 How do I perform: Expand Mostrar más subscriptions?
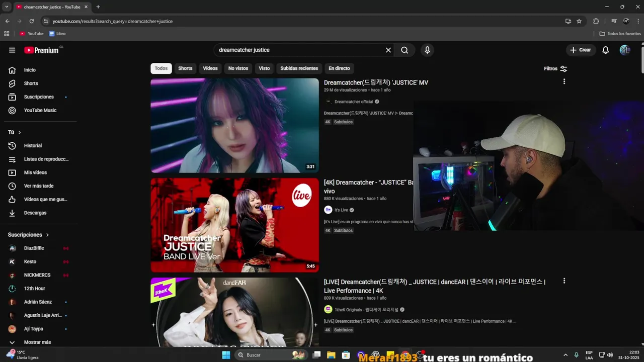(39, 342)
